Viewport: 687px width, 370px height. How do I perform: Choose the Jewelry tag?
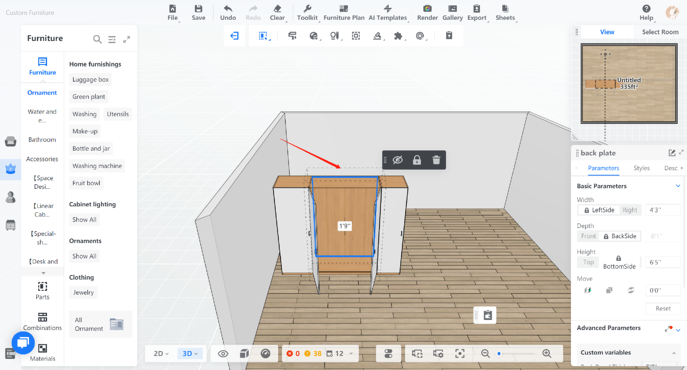click(83, 292)
